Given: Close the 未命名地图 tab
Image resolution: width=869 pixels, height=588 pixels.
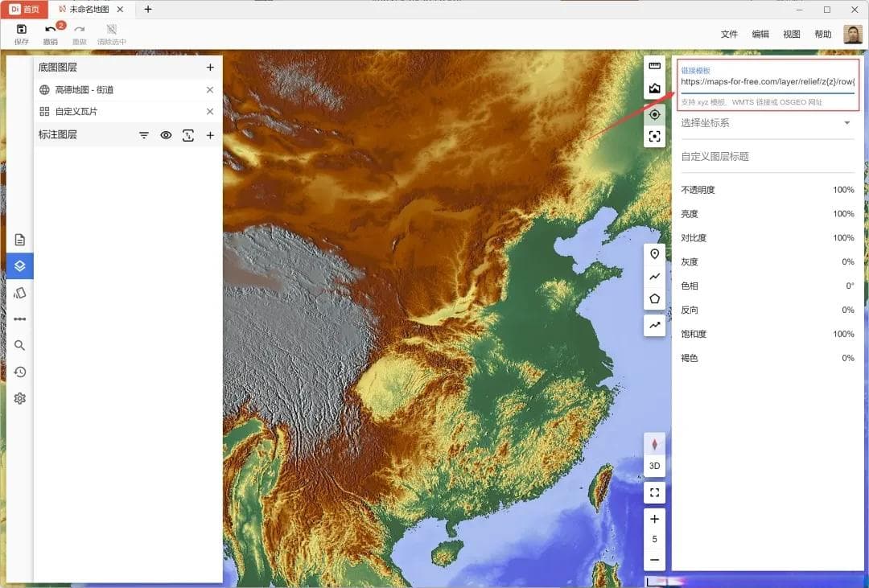Looking at the screenshot, I should (x=120, y=10).
